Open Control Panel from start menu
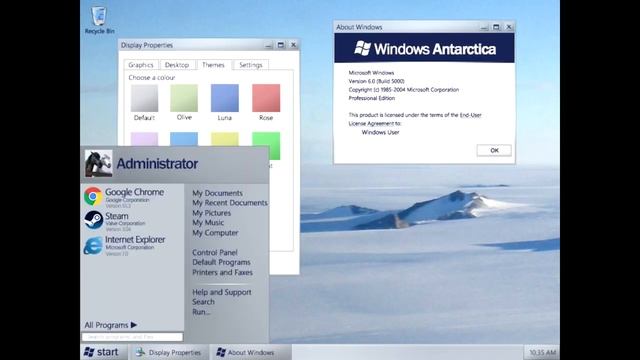The width and height of the screenshot is (640, 360). click(215, 253)
